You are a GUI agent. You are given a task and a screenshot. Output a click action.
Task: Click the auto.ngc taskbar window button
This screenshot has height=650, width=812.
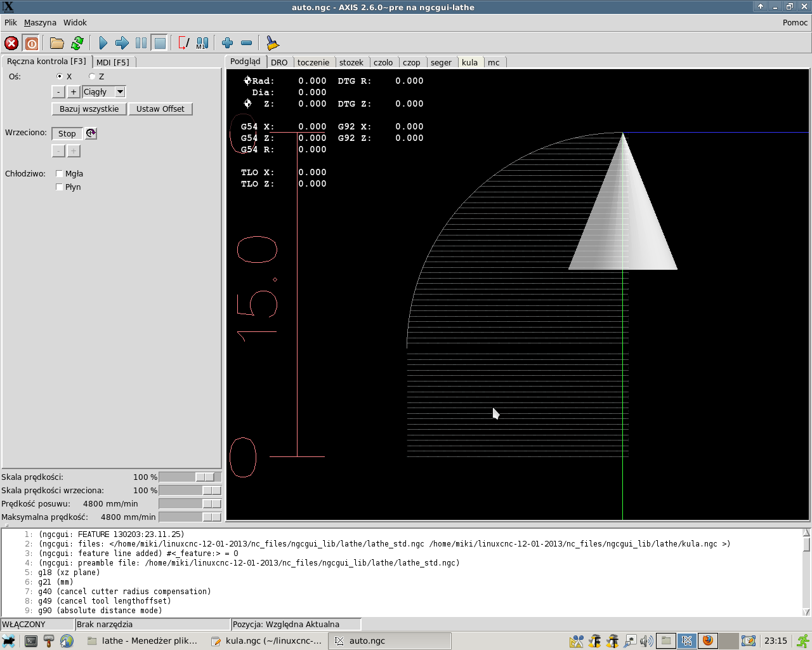pos(390,641)
